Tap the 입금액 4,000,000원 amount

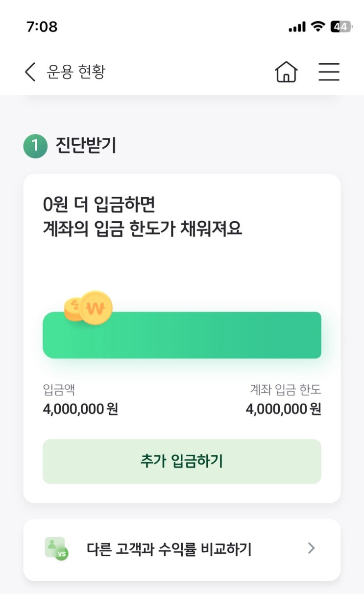pyautogui.click(x=80, y=409)
